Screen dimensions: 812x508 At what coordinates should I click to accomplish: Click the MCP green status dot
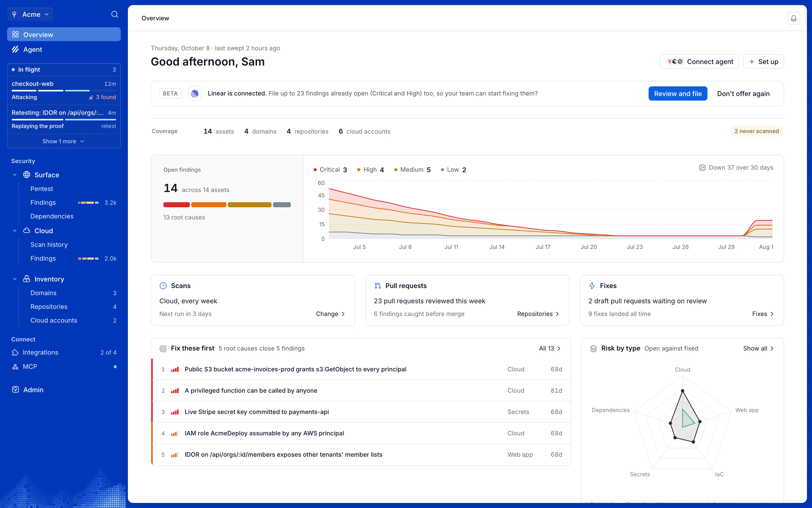(x=115, y=367)
